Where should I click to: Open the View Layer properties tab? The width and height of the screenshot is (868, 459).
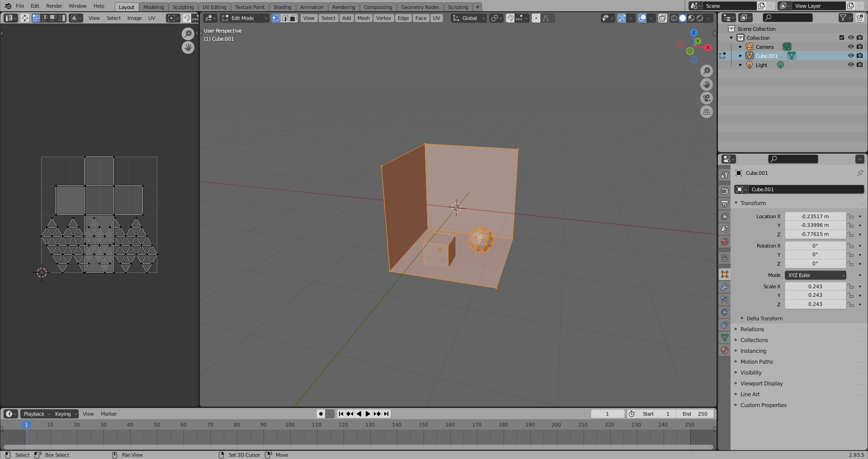point(725,216)
